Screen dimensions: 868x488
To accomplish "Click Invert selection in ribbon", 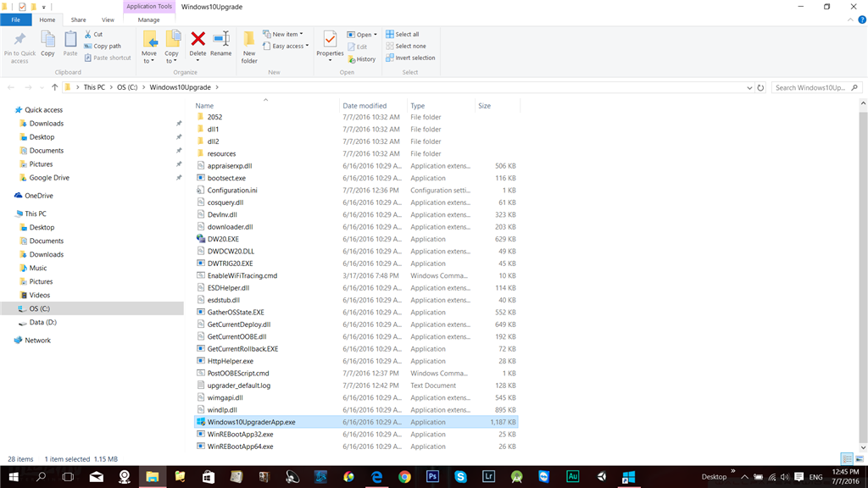I will tap(410, 58).
